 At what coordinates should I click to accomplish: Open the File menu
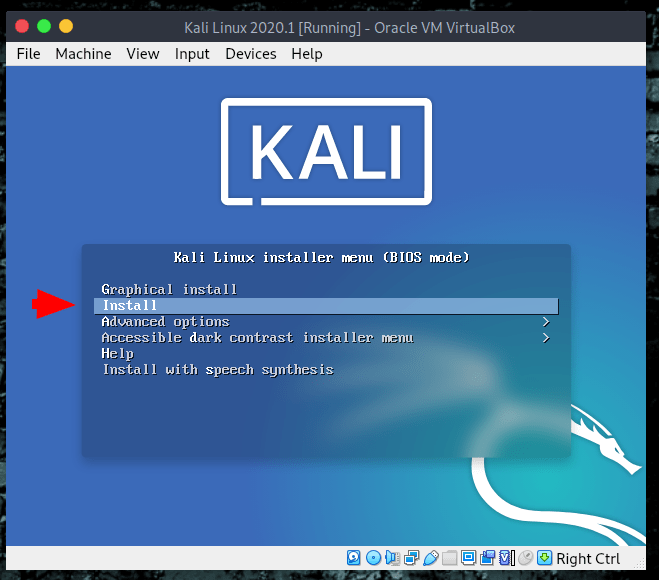click(29, 54)
